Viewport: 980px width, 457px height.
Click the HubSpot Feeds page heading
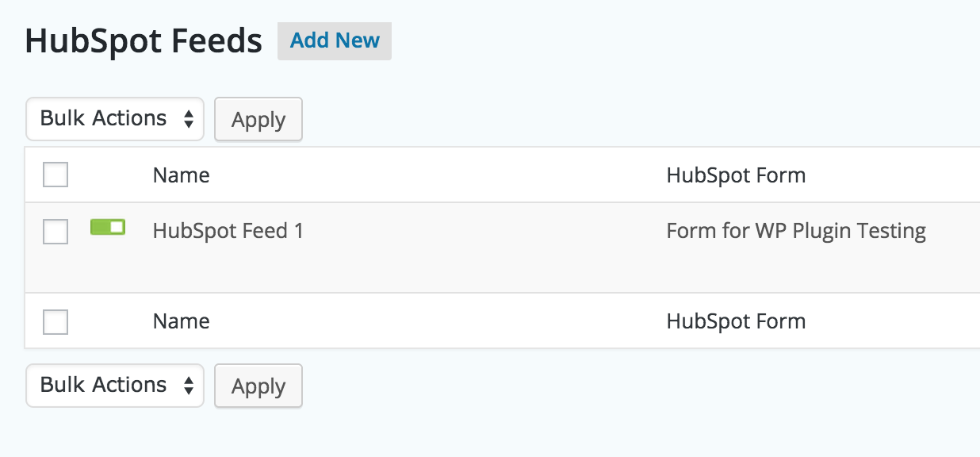(x=144, y=41)
